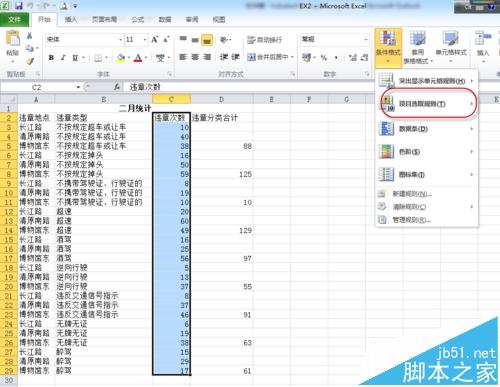Open Top/Bottom Rules (项目选取规则) submenu

(427, 104)
